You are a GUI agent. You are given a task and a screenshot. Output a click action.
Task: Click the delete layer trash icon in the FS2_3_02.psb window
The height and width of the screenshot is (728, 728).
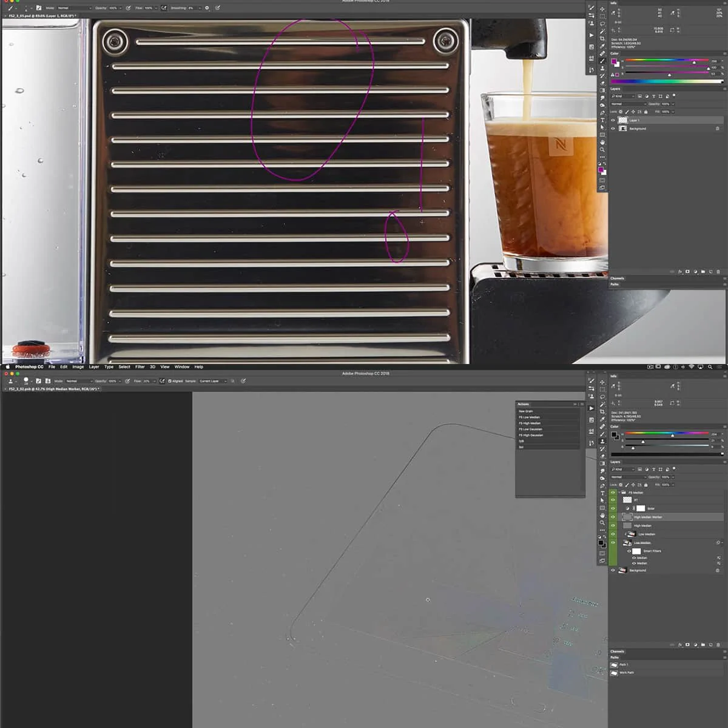point(718,645)
